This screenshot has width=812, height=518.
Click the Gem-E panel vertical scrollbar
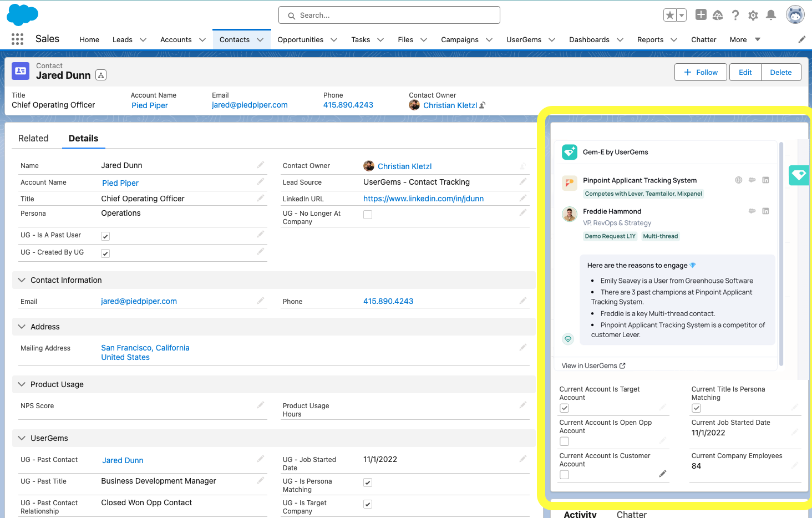click(x=781, y=254)
